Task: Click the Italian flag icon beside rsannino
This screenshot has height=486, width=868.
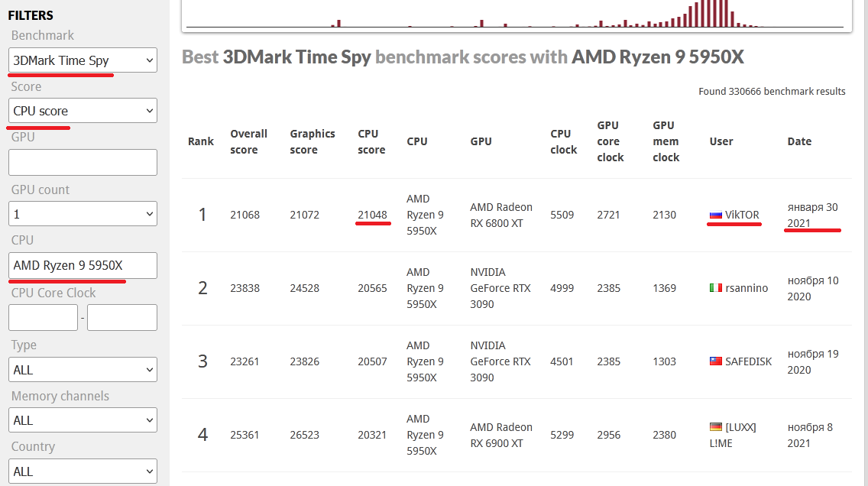Action: point(716,288)
